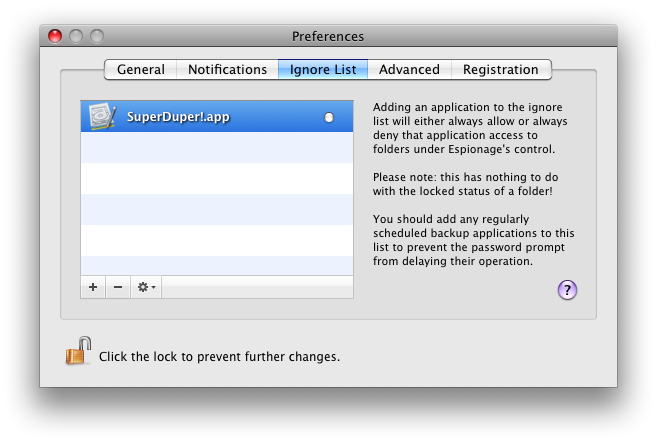Toggle the white indicator on SuperDuper!.app row
Viewport: 657px width, 442px height.
[x=329, y=117]
